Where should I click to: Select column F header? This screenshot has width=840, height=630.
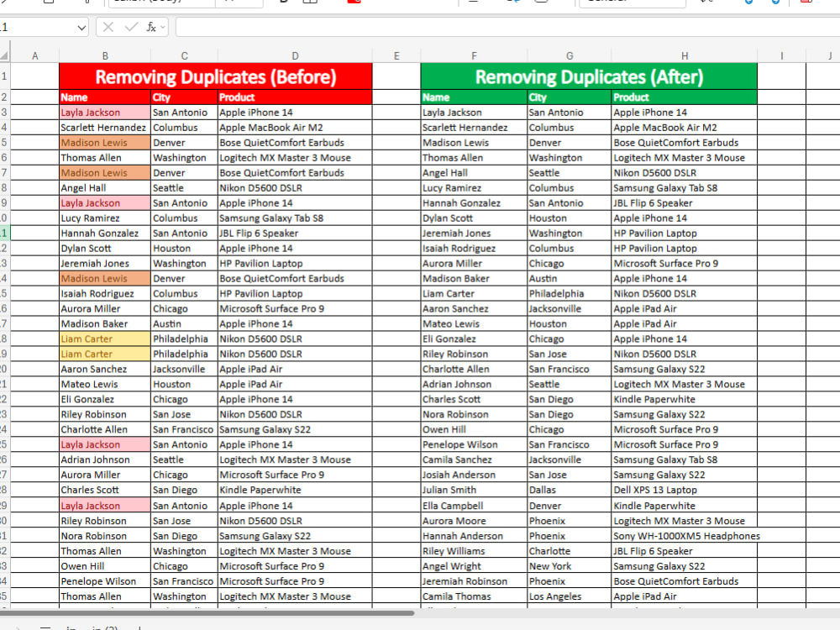pos(474,55)
